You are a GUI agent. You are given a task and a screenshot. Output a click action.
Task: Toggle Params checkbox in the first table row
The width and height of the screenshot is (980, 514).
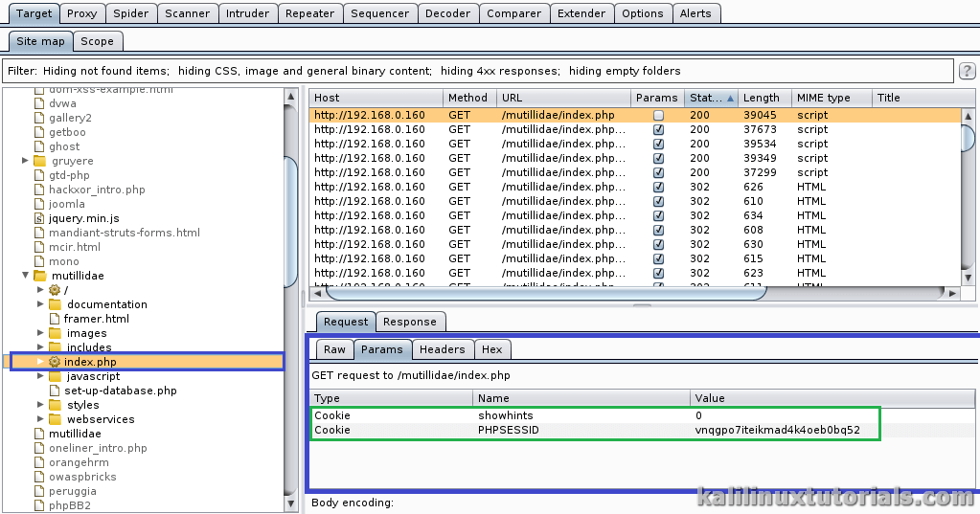coord(658,115)
